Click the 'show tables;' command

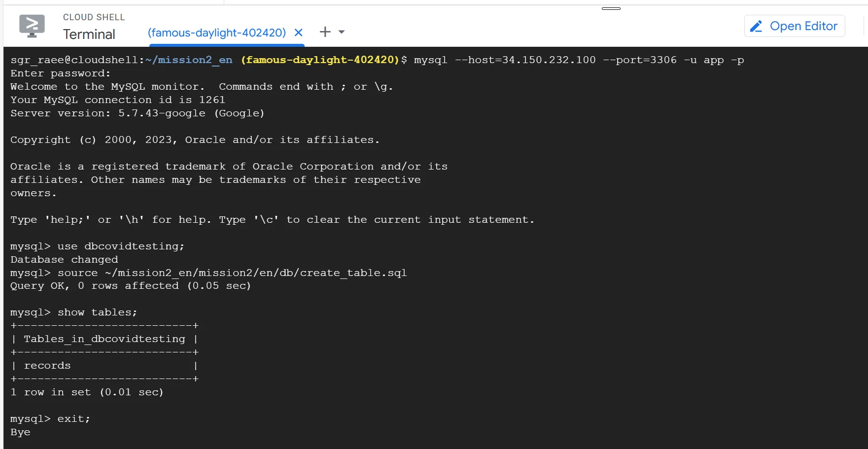98,312
